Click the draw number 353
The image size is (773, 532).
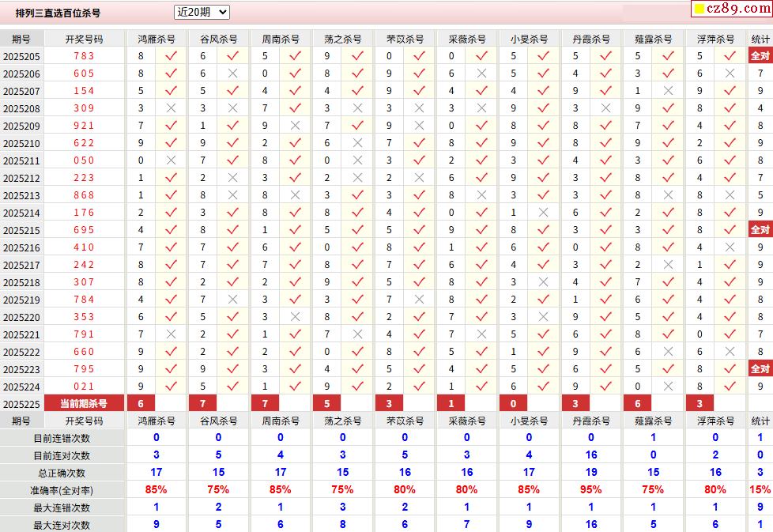click(84, 317)
